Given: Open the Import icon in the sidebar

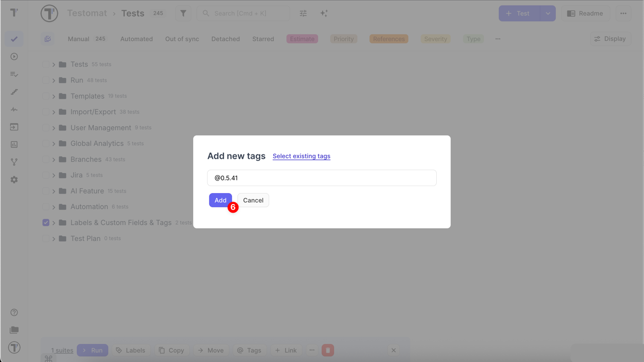Looking at the screenshot, I should click(x=14, y=127).
